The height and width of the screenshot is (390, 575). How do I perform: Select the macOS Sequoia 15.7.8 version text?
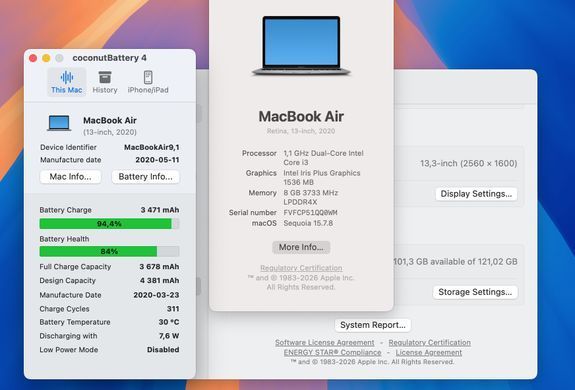point(308,223)
